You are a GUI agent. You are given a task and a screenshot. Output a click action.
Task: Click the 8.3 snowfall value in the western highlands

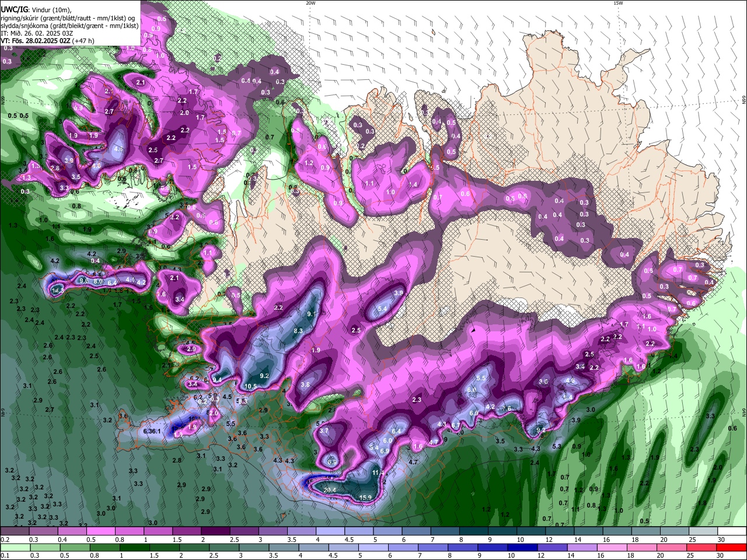pyautogui.click(x=298, y=331)
